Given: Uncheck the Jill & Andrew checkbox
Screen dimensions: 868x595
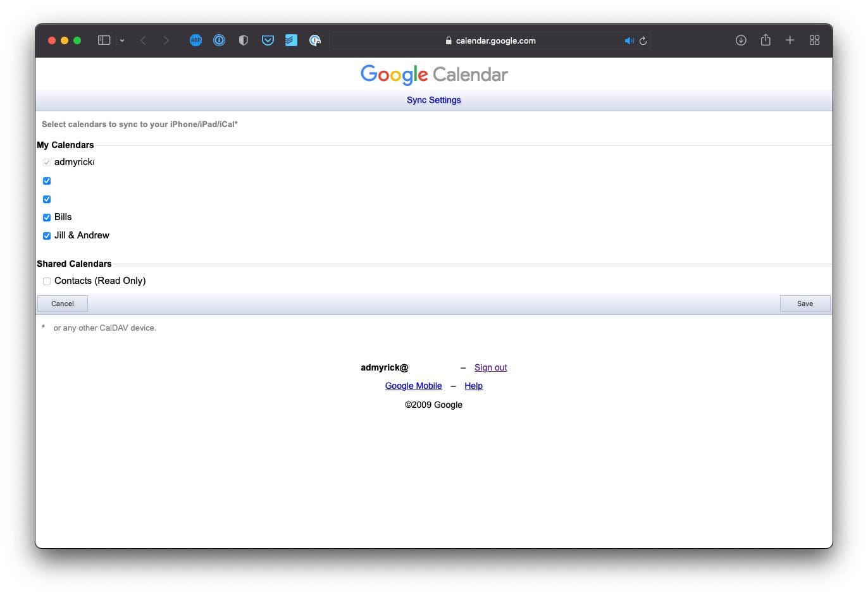Looking at the screenshot, I should pos(47,236).
